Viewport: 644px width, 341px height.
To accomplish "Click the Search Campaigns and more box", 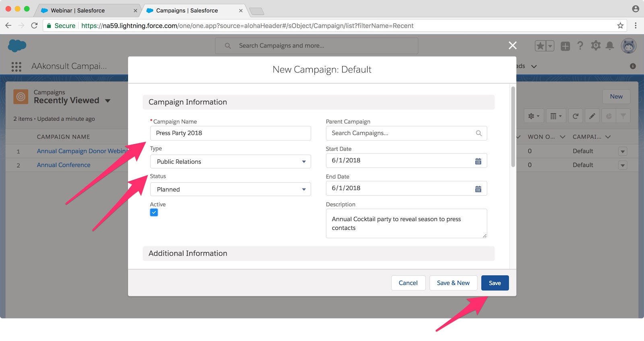I will pos(316,46).
